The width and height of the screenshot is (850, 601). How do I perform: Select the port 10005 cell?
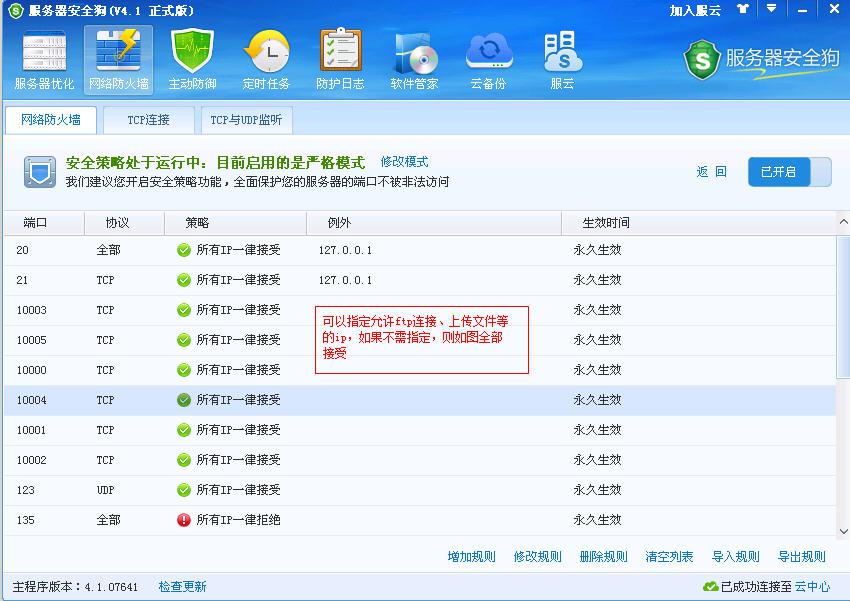click(31, 340)
